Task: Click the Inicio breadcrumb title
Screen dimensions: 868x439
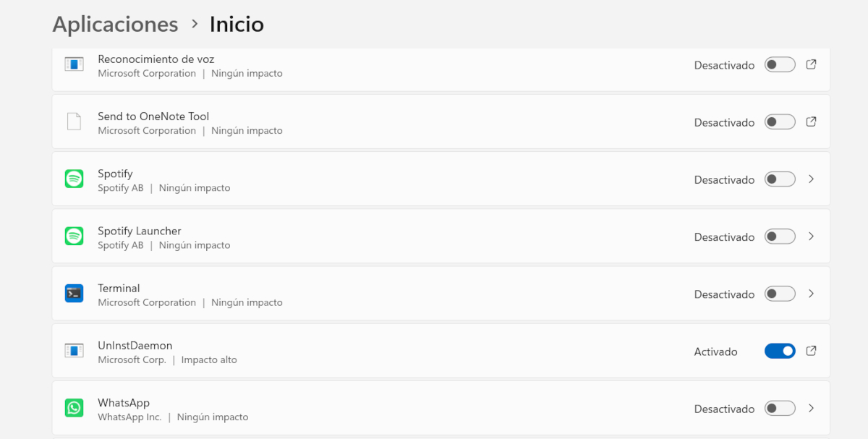Action: (x=237, y=25)
